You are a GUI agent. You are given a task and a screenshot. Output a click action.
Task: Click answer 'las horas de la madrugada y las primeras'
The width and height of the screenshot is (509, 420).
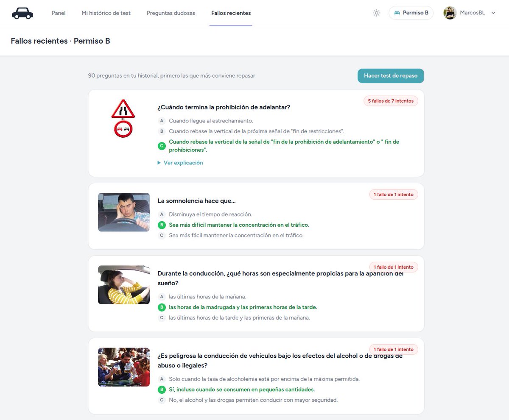click(243, 307)
